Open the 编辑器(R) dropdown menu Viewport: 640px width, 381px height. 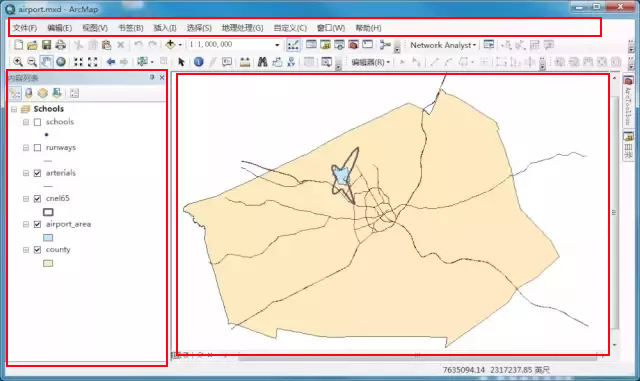[x=371, y=62]
